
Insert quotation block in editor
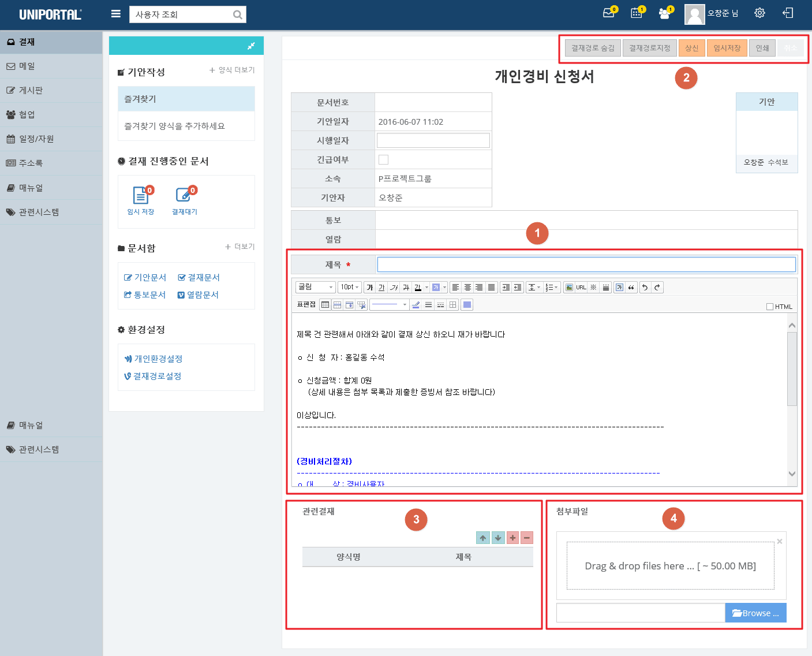click(631, 287)
